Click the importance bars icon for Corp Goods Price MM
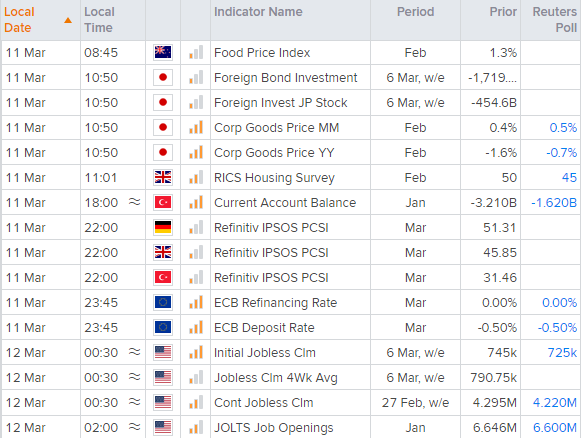 pos(196,127)
